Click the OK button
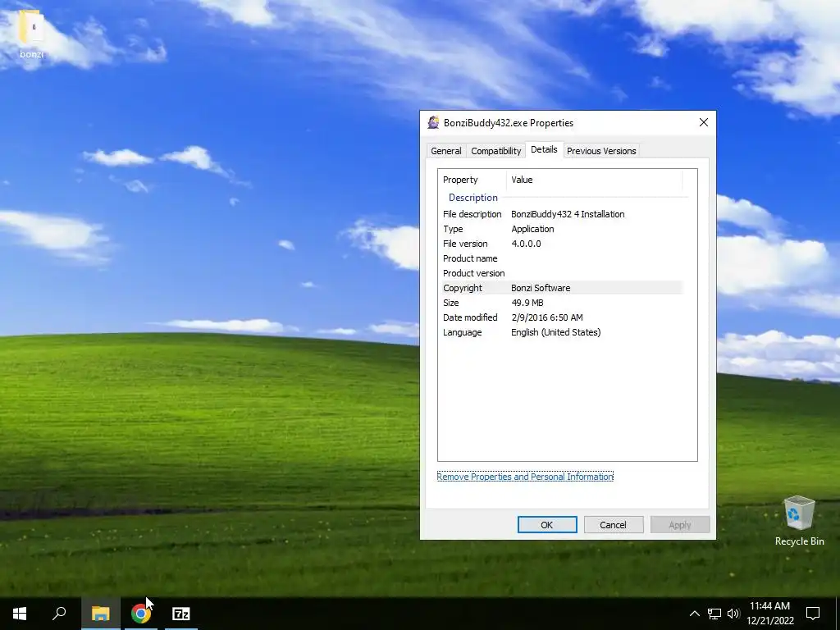 click(x=547, y=525)
